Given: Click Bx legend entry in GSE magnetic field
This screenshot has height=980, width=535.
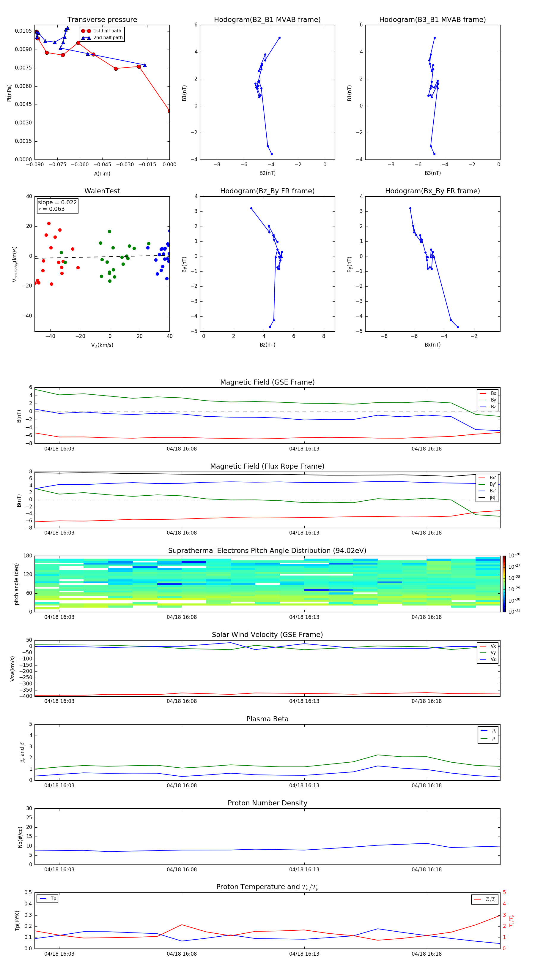Looking at the screenshot, I should tap(488, 393).
